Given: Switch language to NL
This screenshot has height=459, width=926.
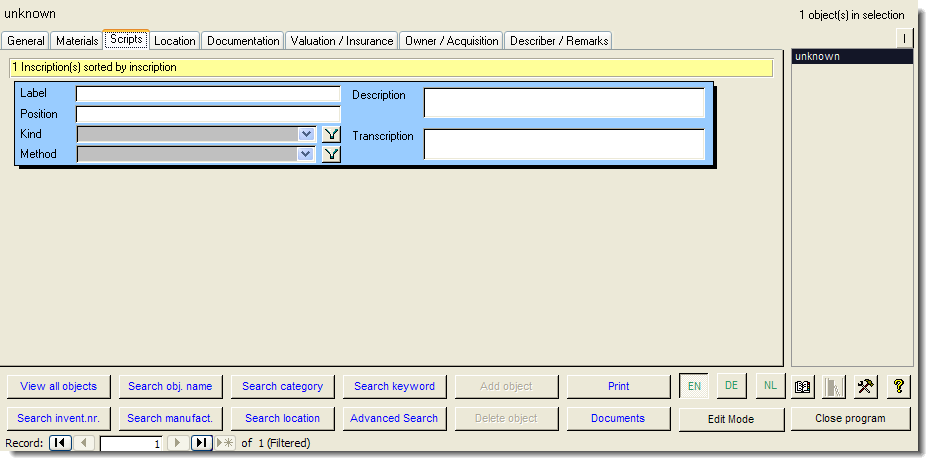Looking at the screenshot, I should tap(769, 386).
